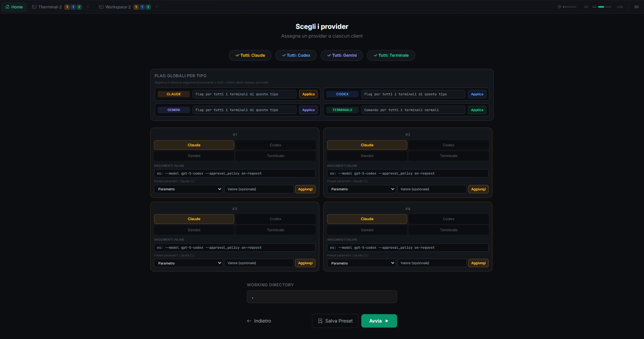Switch to the Workspace 2 tab
This screenshot has width=644, height=339.
point(117,7)
